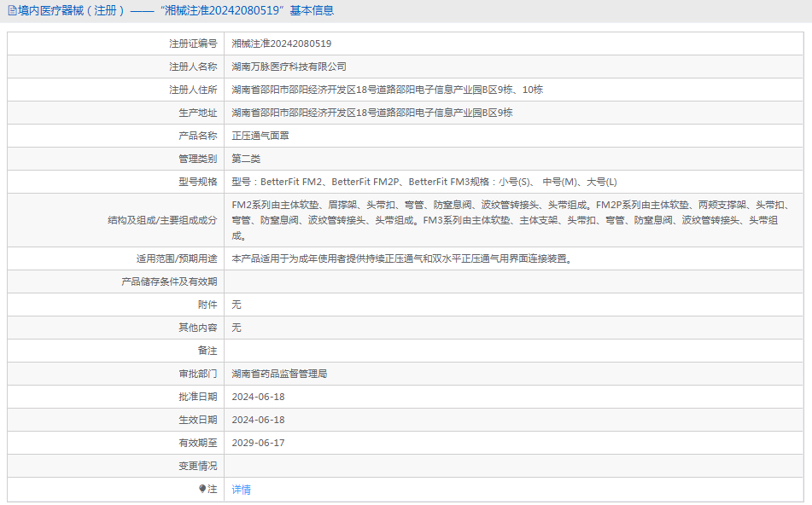Open the 详情 link
The width and height of the screenshot is (812, 505).
coord(242,489)
